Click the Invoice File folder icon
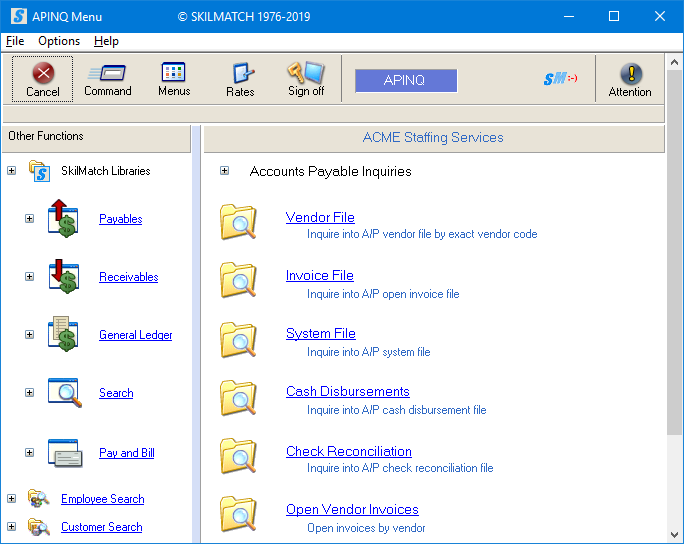The width and height of the screenshot is (684, 544). pos(238,280)
